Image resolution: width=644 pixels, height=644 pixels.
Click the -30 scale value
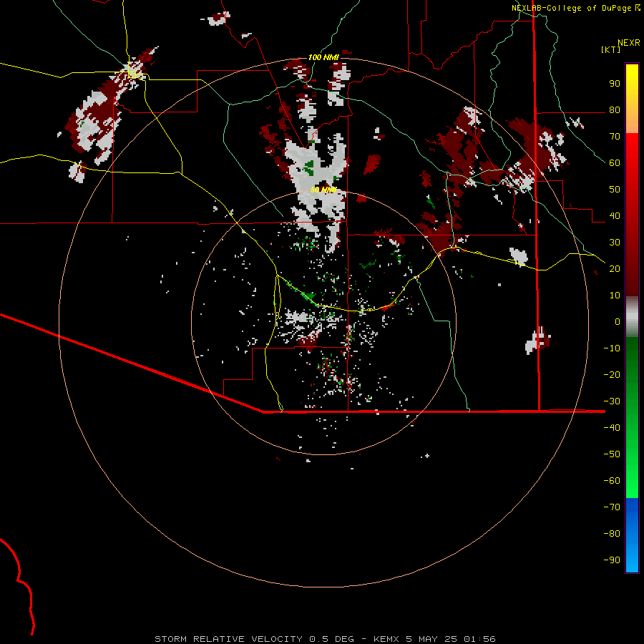pyautogui.click(x=612, y=401)
